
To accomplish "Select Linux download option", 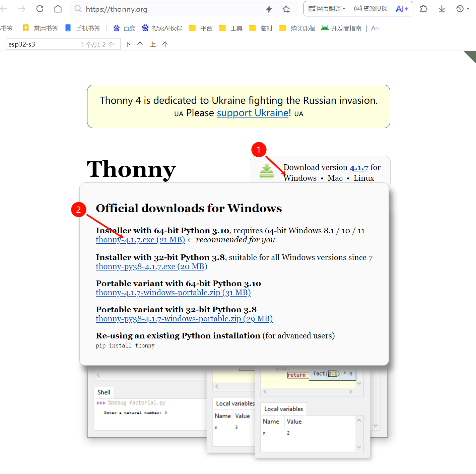I will pyautogui.click(x=364, y=178).
